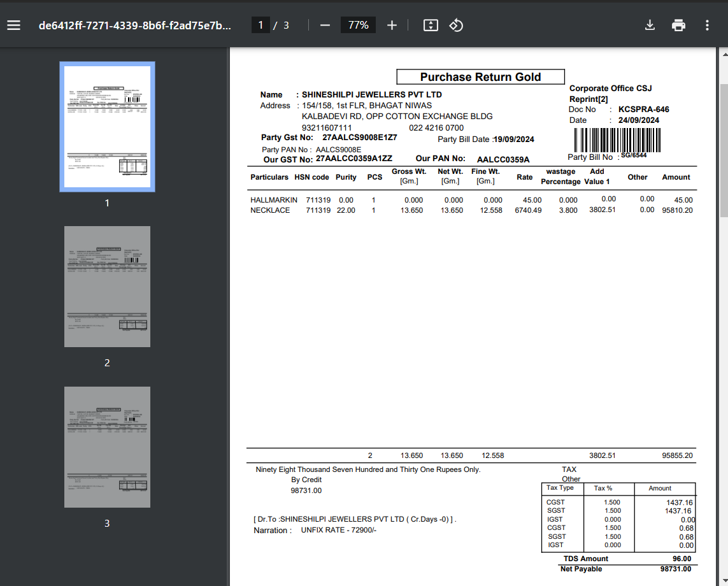Click the TDS value "96.00"

pyautogui.click(x=682, y=559)
